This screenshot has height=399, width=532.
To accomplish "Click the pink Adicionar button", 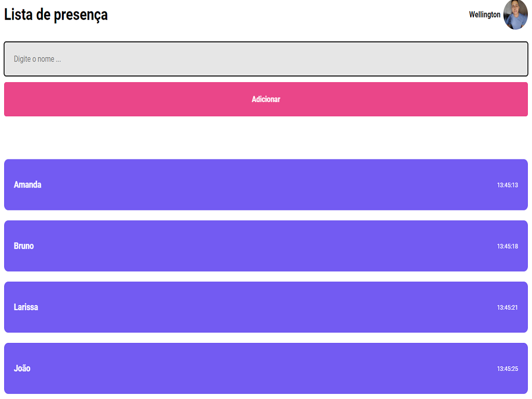I will click(x=266, y=99).
